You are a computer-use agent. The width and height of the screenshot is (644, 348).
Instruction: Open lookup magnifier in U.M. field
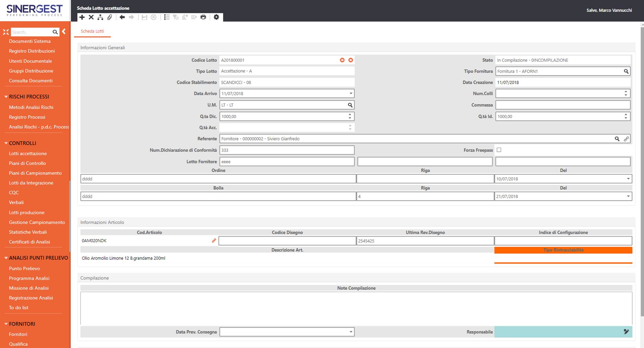pos(350,105)
